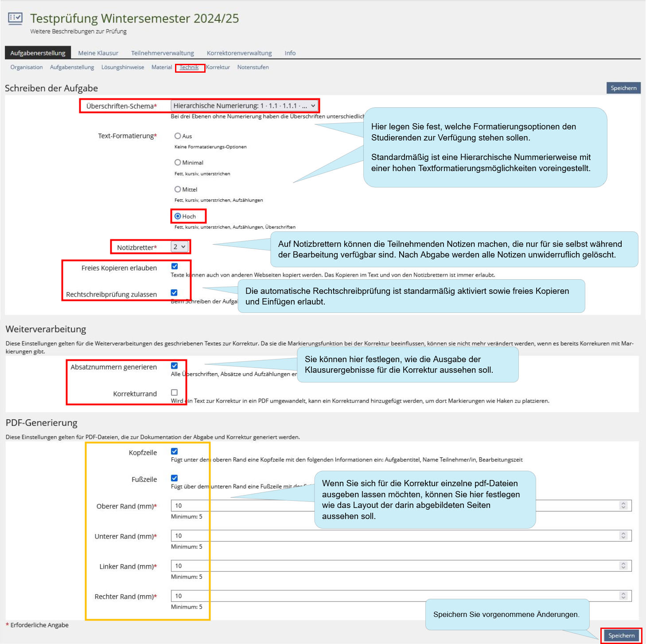Screen dimensions: 646x644
Task: Open the Notizbretter count dropdown
Action: coord(180,247)
